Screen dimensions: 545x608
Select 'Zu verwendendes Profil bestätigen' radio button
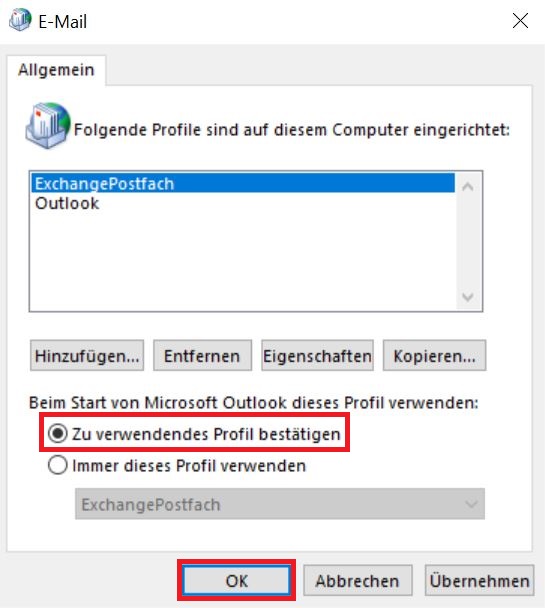tap(58, 434)
